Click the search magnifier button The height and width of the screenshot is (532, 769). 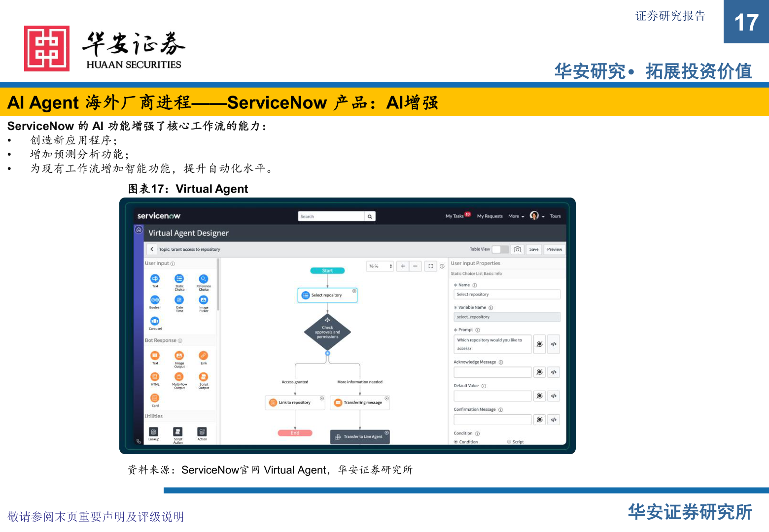[370, 216]
